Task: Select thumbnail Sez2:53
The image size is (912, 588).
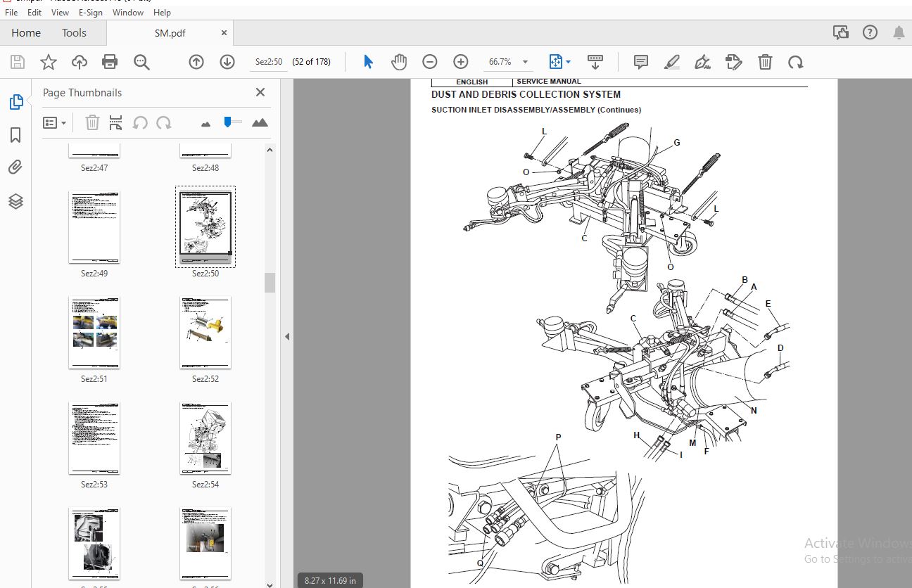Action: coord(94,438)
